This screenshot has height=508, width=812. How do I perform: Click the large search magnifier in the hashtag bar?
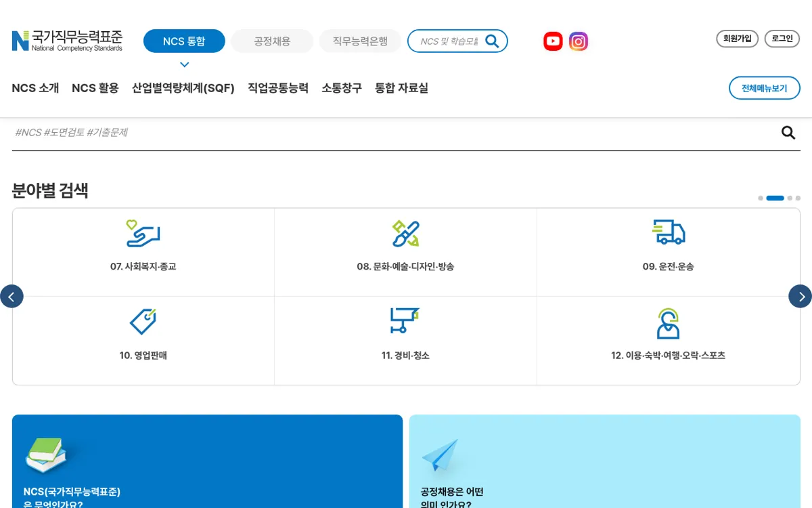pyautogui.click(x=788, y=133)
